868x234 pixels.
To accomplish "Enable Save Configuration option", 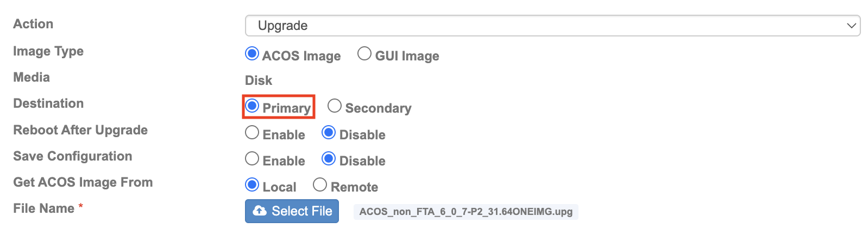I will (252, 158).
